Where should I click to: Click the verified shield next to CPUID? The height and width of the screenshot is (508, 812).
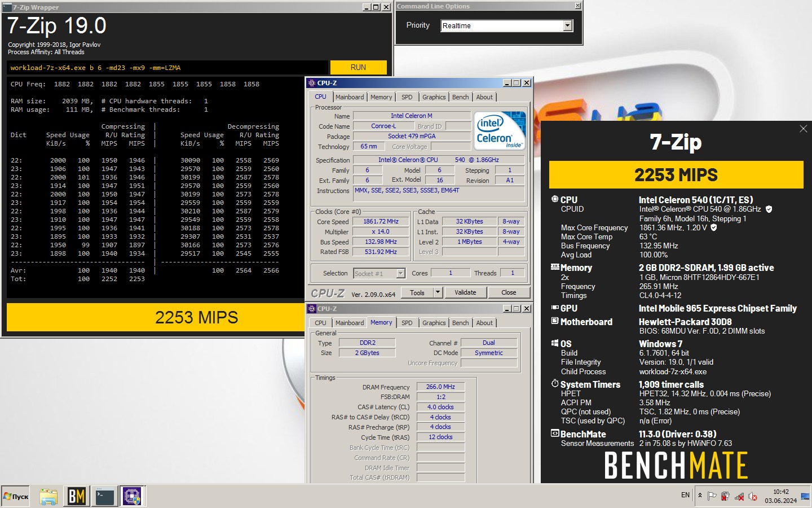click(x=769, y=209)
